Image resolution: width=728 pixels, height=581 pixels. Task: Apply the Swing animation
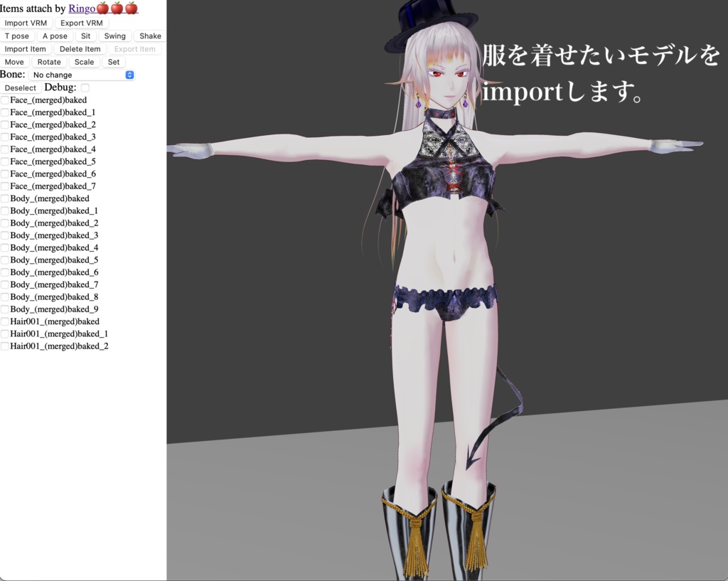coord(114,36)
